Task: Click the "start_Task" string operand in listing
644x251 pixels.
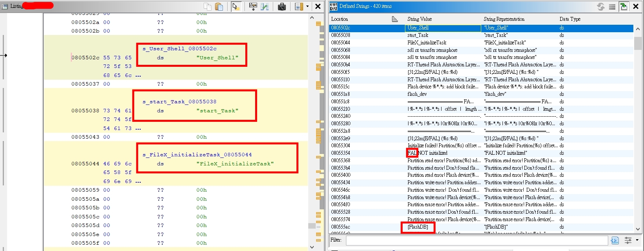Action: pos(217,111)
